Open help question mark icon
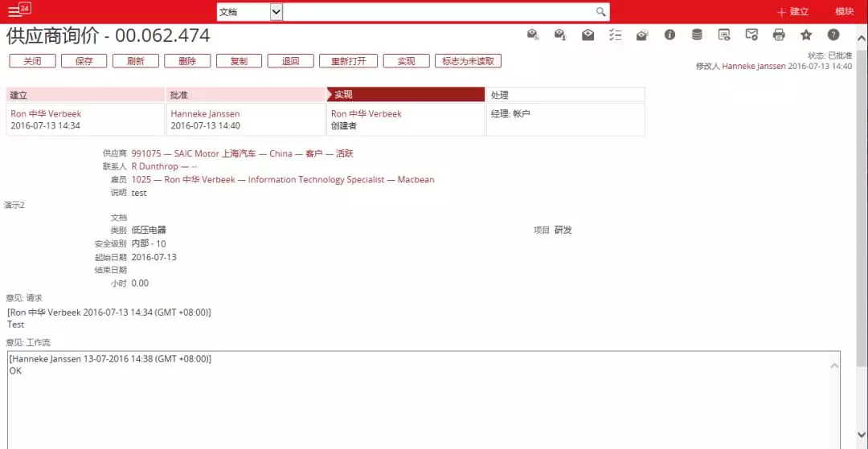This screenshot has height=449, width=868. pyautogui.click(x=833, y=35)
